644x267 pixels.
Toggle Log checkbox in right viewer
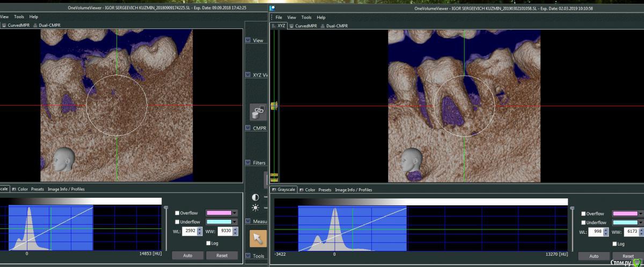tap(613, 243)
